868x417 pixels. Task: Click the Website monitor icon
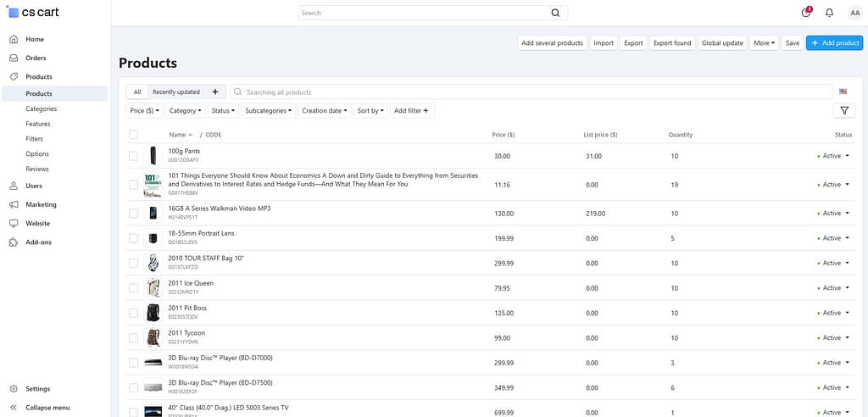click(x=14, y=224)
